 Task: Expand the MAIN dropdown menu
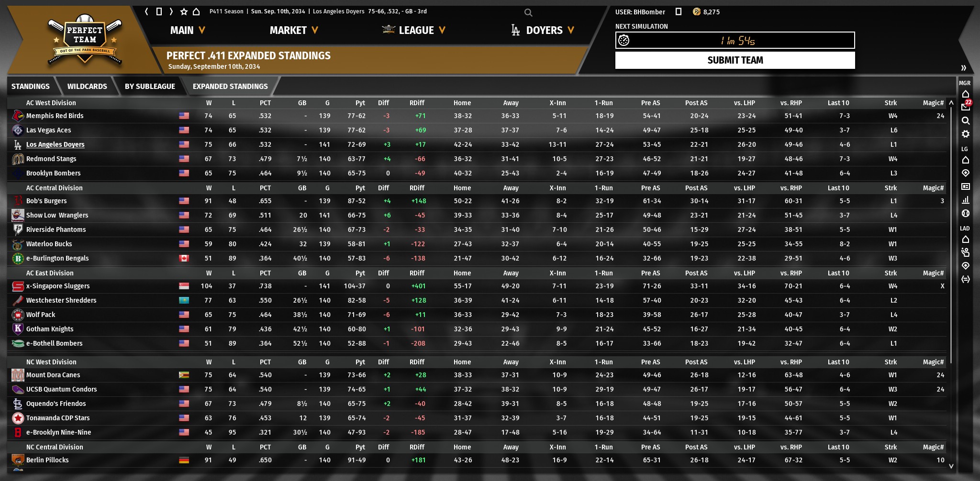click(188, 30)
